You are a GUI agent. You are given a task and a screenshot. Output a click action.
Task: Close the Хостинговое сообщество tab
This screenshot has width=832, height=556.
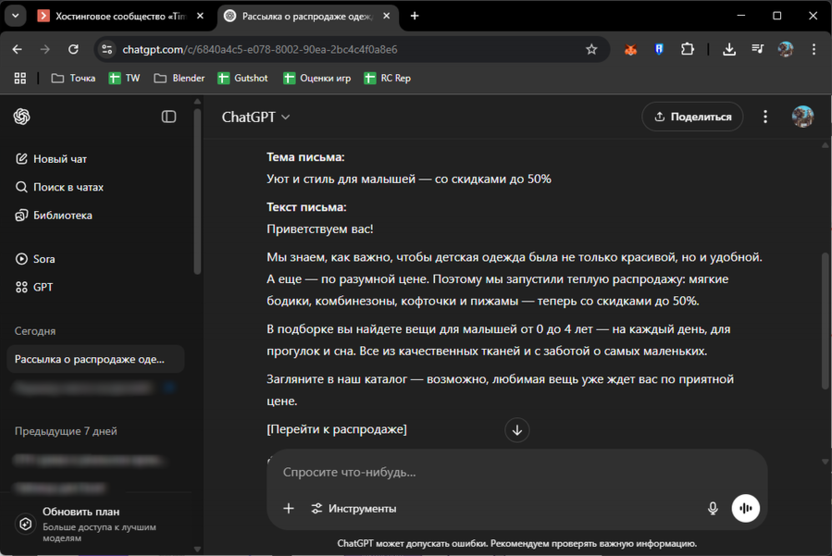click(200, 16)
